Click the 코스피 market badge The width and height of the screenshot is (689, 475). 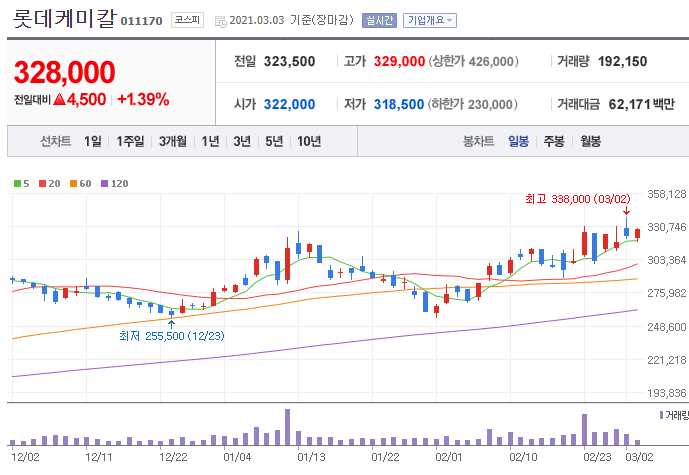pyautogui.click(x=187, y=20)
